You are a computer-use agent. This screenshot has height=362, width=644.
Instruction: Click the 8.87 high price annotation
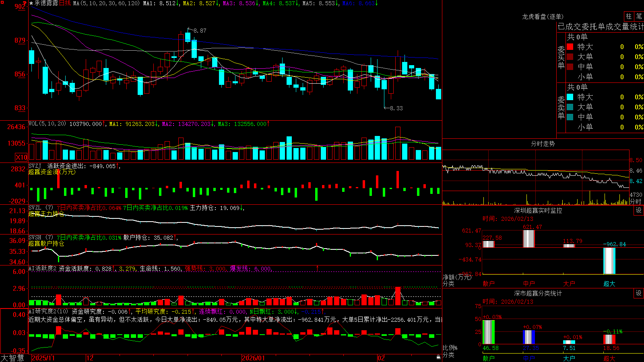(200, 31)
